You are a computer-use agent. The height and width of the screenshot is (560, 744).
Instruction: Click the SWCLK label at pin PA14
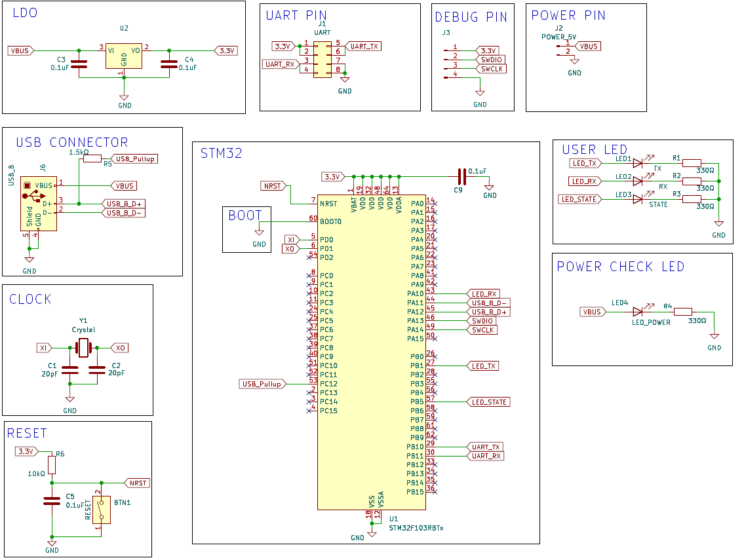(482, 330)
